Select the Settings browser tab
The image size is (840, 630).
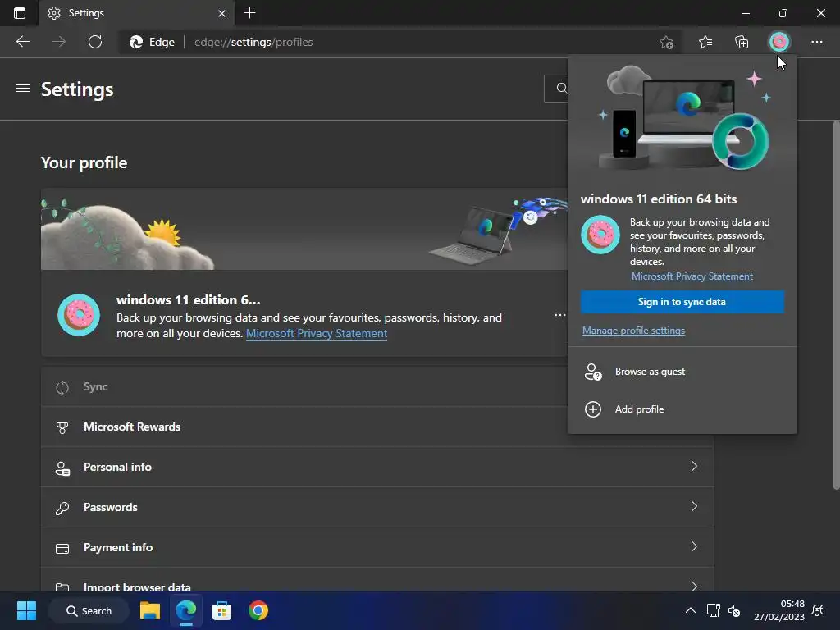tap(137, 13)
